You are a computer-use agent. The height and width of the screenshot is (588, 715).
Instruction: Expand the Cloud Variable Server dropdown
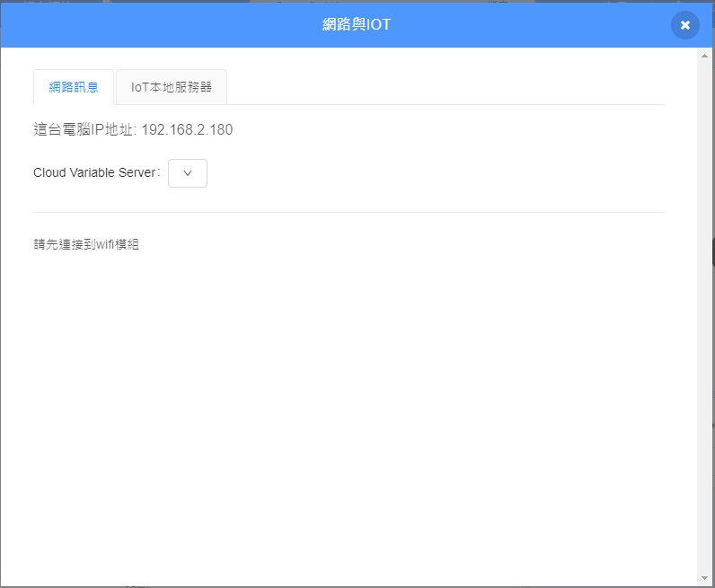click(x=188, y=173)
